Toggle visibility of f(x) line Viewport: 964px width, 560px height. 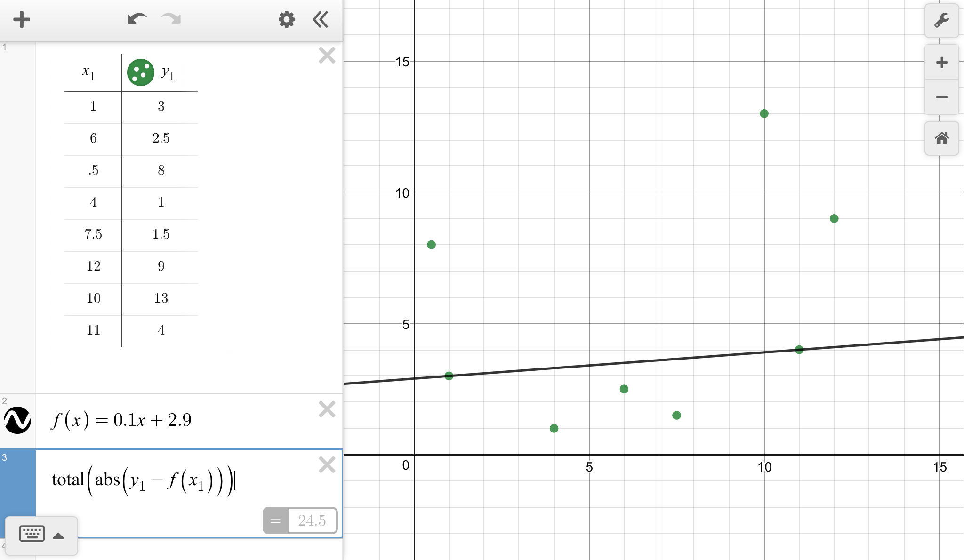click(17, 420)
